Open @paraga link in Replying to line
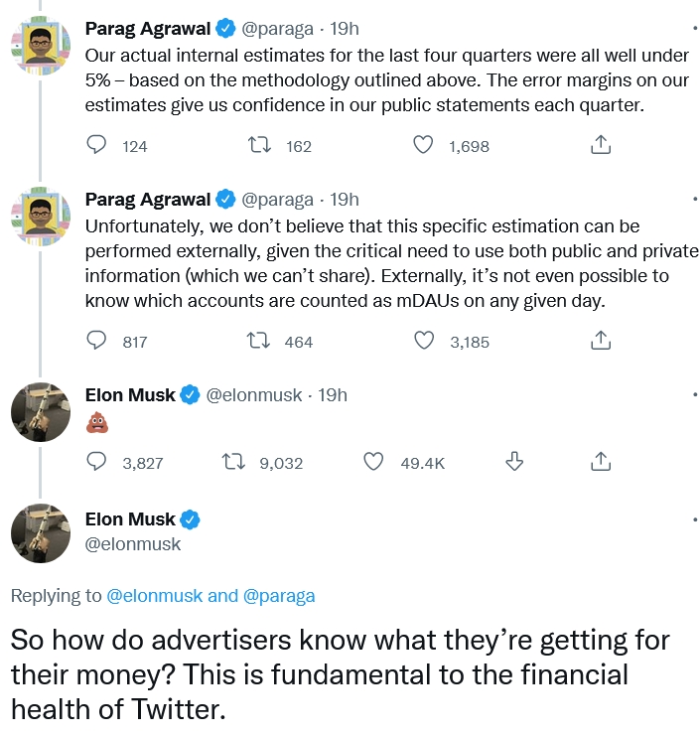The width and height of the screenshot is (700, 737). point(279,596)
